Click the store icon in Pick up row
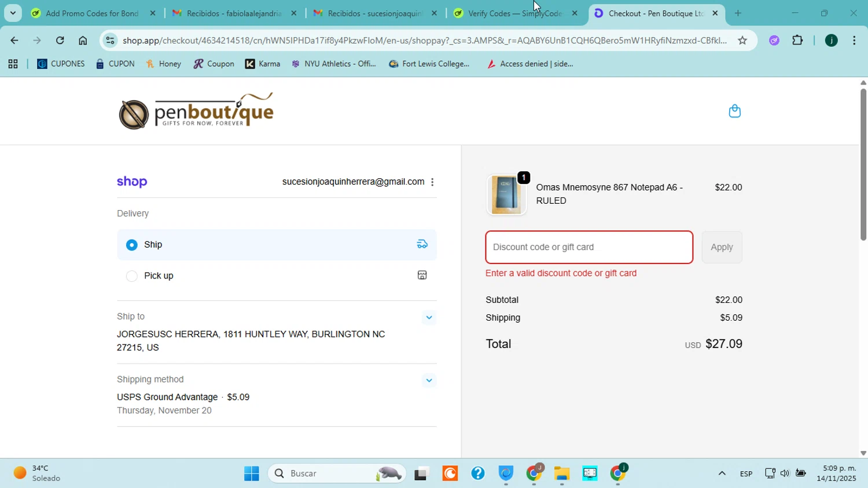The image size is (868, 488). click(422, 276)
